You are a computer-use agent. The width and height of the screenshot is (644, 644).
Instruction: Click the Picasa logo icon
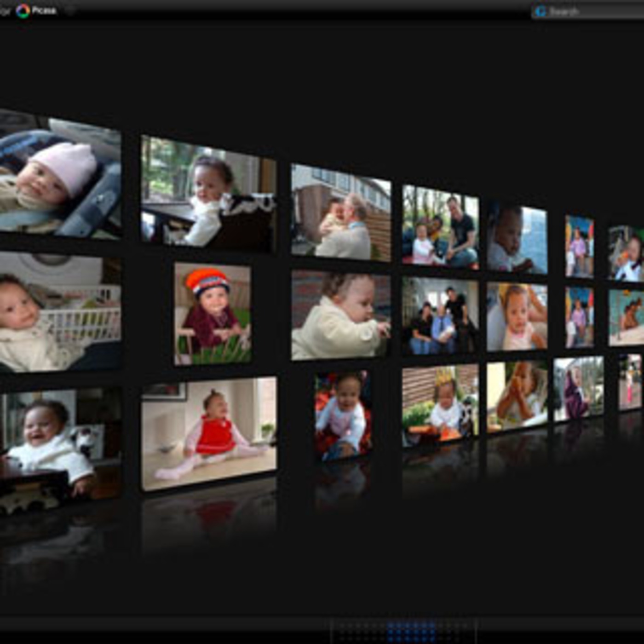pyautogui.click(x=23, y=11)
